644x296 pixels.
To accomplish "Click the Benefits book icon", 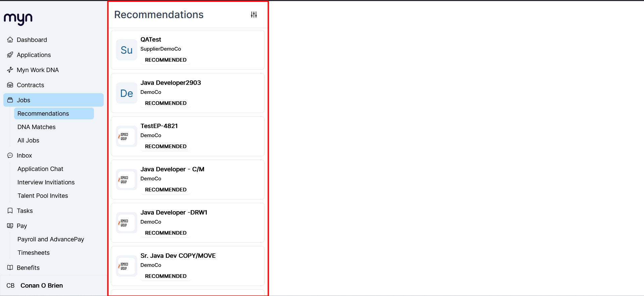I will tap(10, 268).
